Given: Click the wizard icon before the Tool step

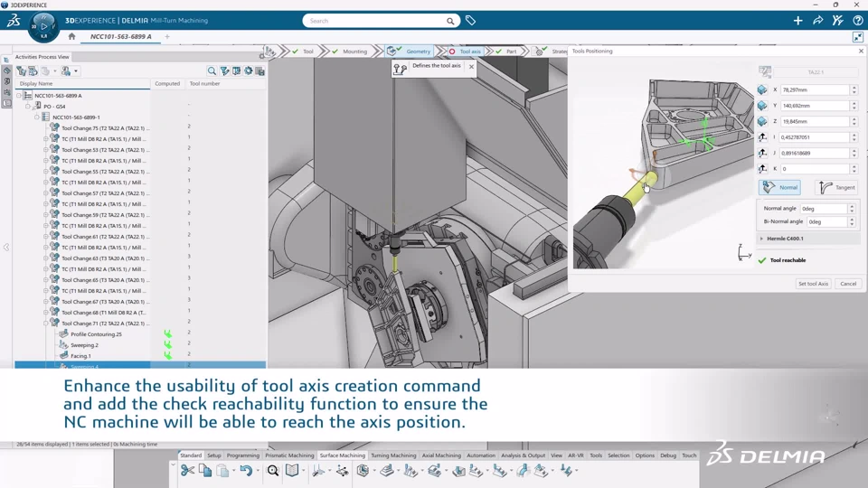Looking at the screenshot, I should (269, 51).
